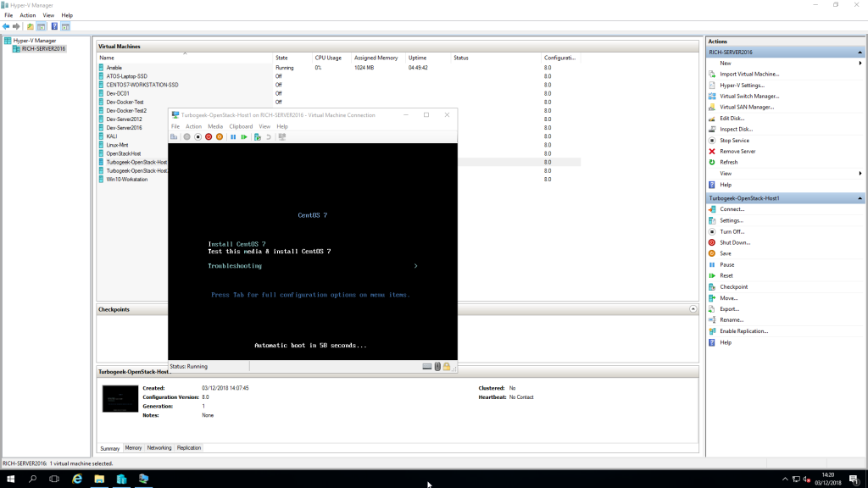This screenshot has height=488, width=868.
Task: Open Import Virtual Machine in Actions pane
Action: (x=749, y=75)
